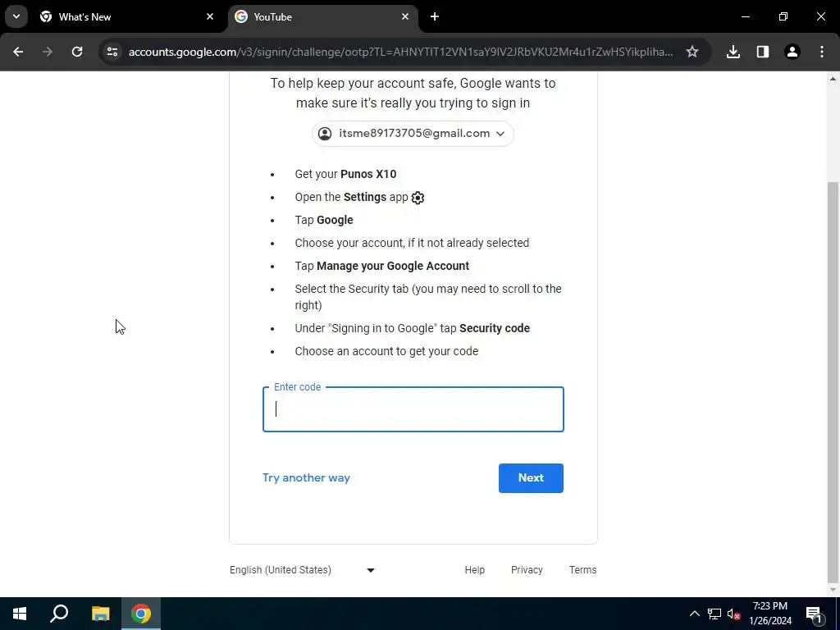
Task: Expand the itsme89173705@gmail.com account selector
Action: pyautogui.click(x=413, y=134)
